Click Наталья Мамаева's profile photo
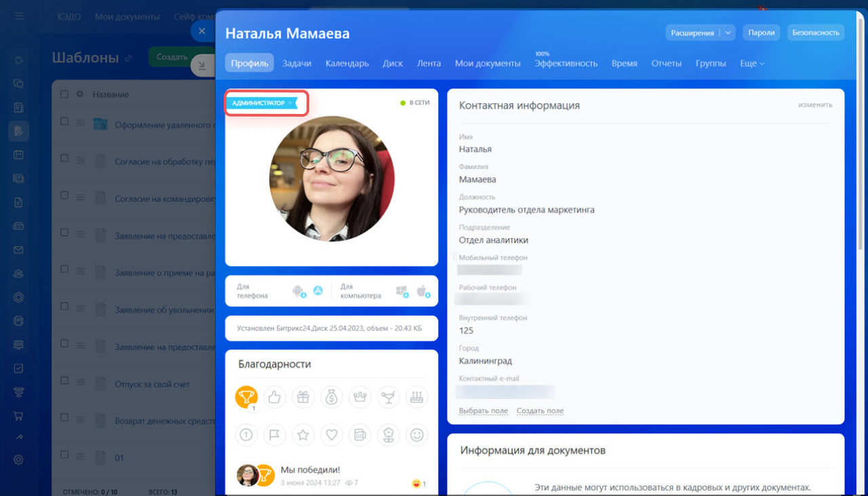This screenshot has width=868, height=496. coord(332,179)
